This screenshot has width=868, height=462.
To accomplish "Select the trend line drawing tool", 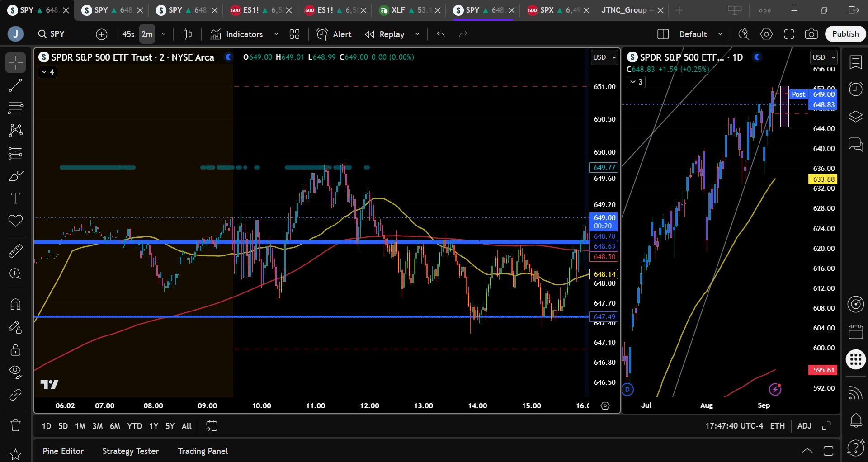I will pyautogui.click(x=15, y=85).
